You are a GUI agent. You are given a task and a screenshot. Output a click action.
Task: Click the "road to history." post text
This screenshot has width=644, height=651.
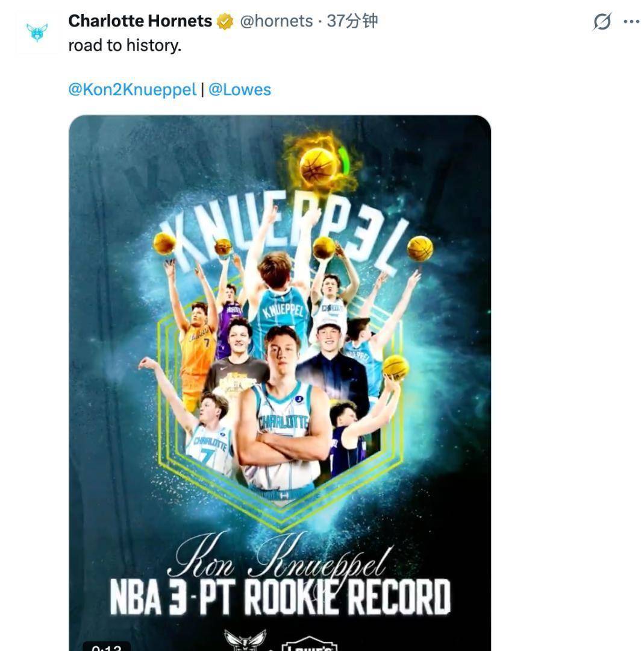(125, 46)
